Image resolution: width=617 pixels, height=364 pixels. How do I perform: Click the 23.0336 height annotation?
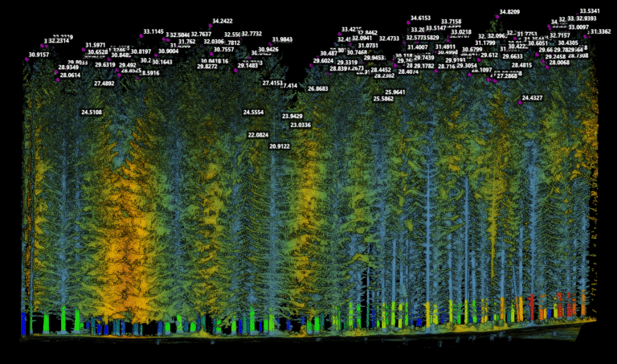[300, 125]
